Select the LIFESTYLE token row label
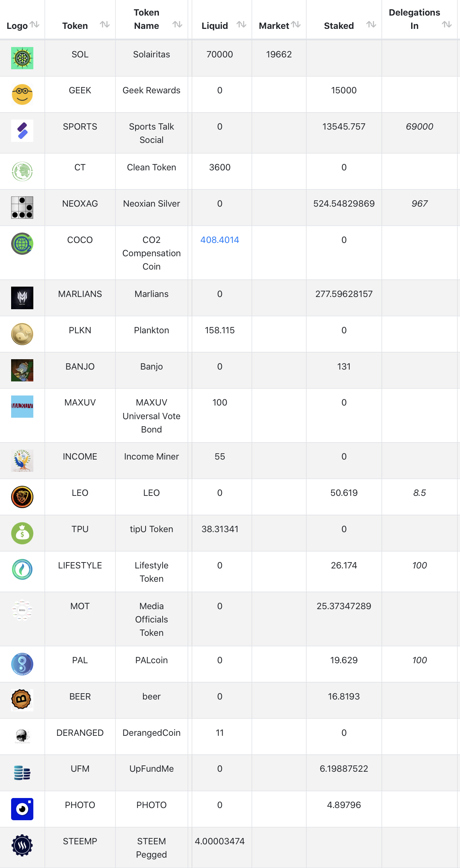 tap(80, 565)
